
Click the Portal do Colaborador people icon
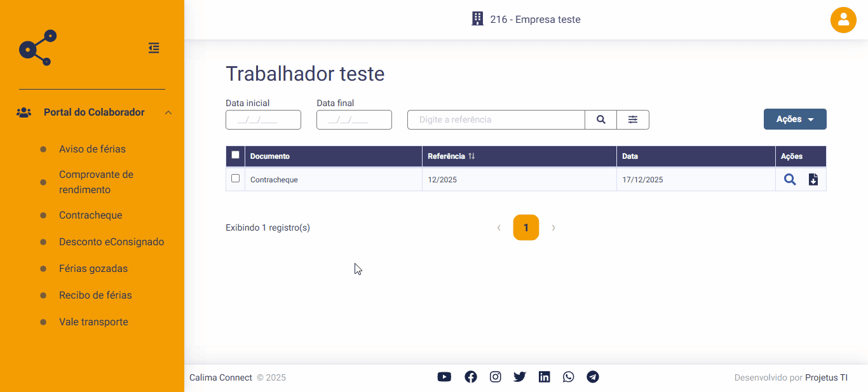pyautogui.click(x=24, y=112)
